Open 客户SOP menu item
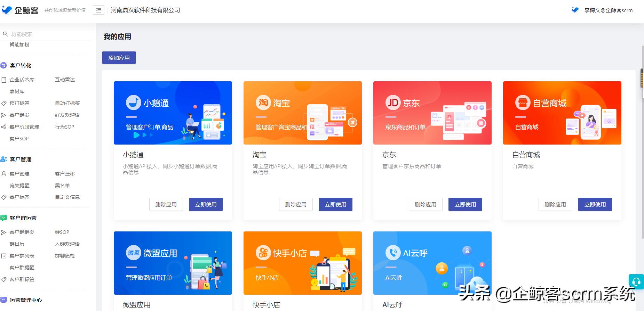The width and height of the screenshot is (644, 311). coord(19,139)
